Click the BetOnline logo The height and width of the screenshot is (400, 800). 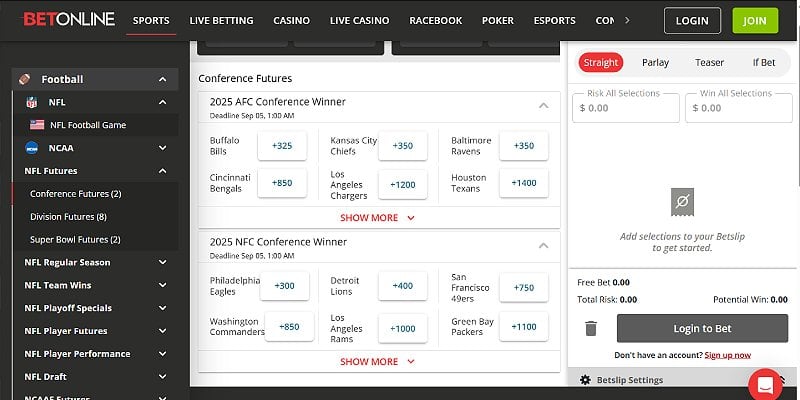[63, 19]
